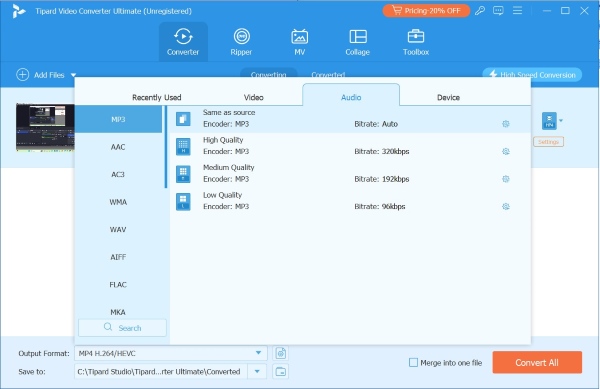The width and height of the screenshot is (600, 389).
Task: Open the Collage module
Action: pyautogui.click(x=358, y=42)
